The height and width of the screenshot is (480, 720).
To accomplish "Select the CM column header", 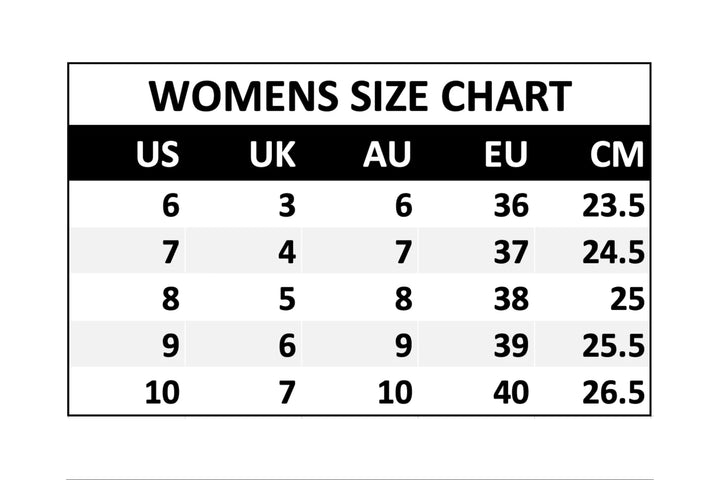I will (x=617, y=155).
